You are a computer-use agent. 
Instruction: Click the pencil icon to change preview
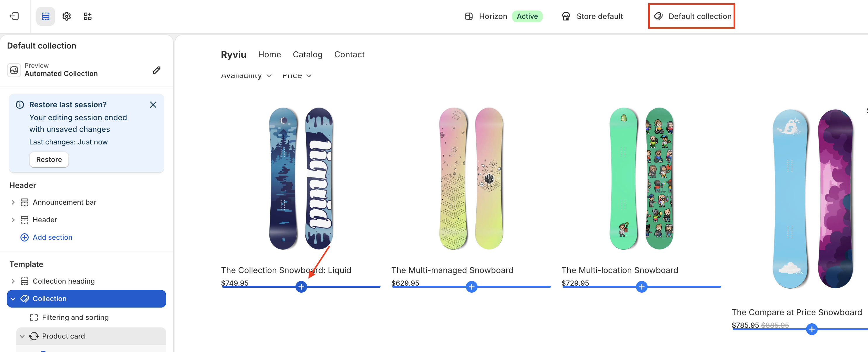[x=156, y=70]
